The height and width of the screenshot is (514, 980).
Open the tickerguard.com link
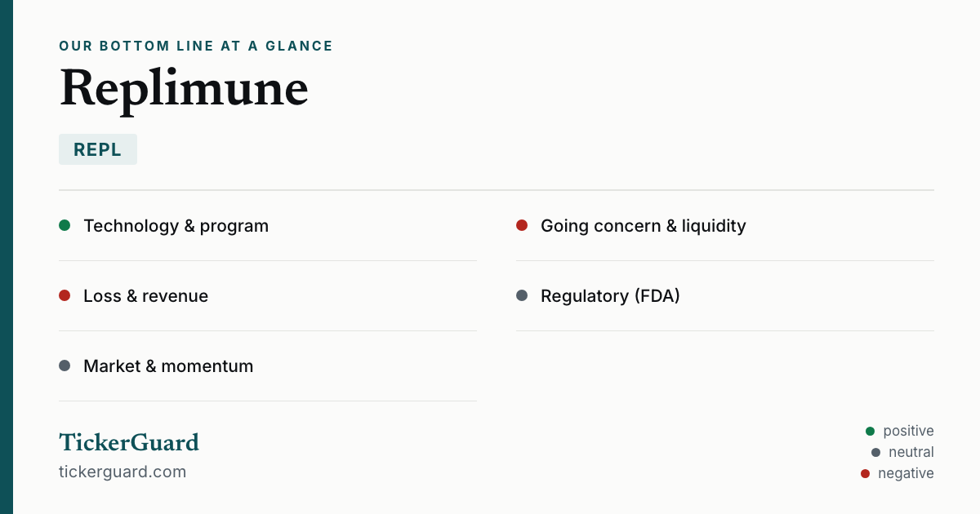pyautogui.click(x=122, y=472)
